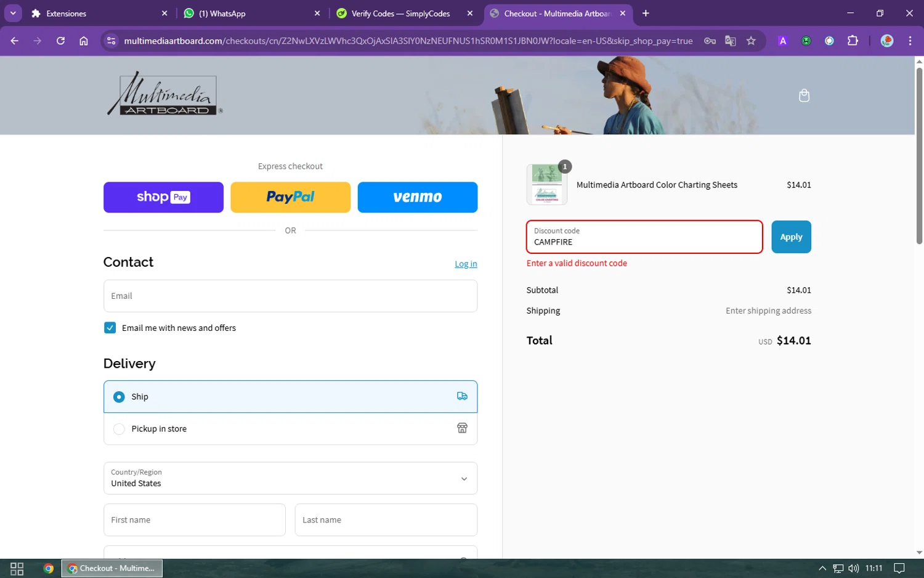Viewport: 924px width, 578px height.
Task: Open the purple A extension icon
Action: pos(783,41)
